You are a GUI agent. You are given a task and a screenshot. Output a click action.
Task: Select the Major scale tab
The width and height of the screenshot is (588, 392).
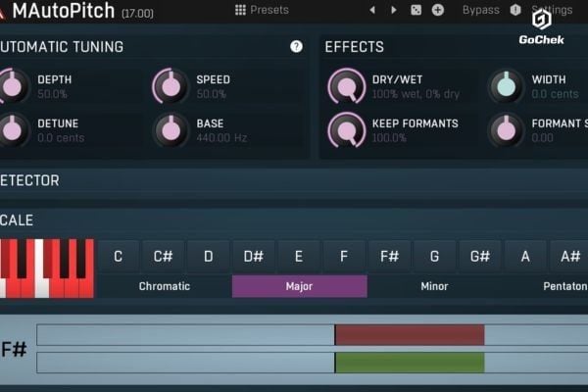(299, 286)
